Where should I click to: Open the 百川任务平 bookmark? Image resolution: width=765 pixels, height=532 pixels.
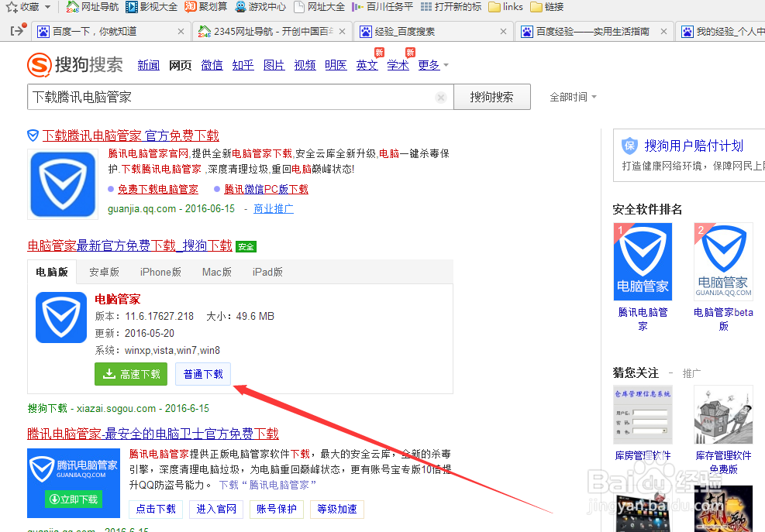[x=382, y=7]
